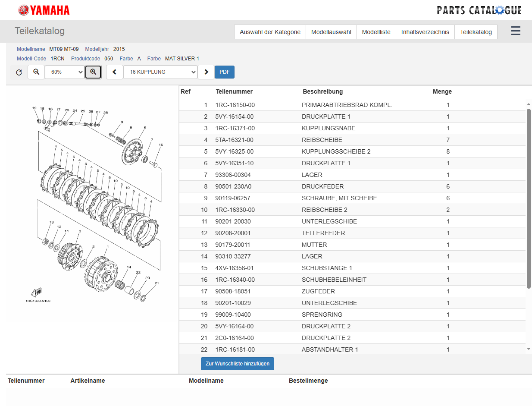Viewport: 532px width, 406px height.
Task: Open the hamburger menu
Action: (x=516, y=31)
